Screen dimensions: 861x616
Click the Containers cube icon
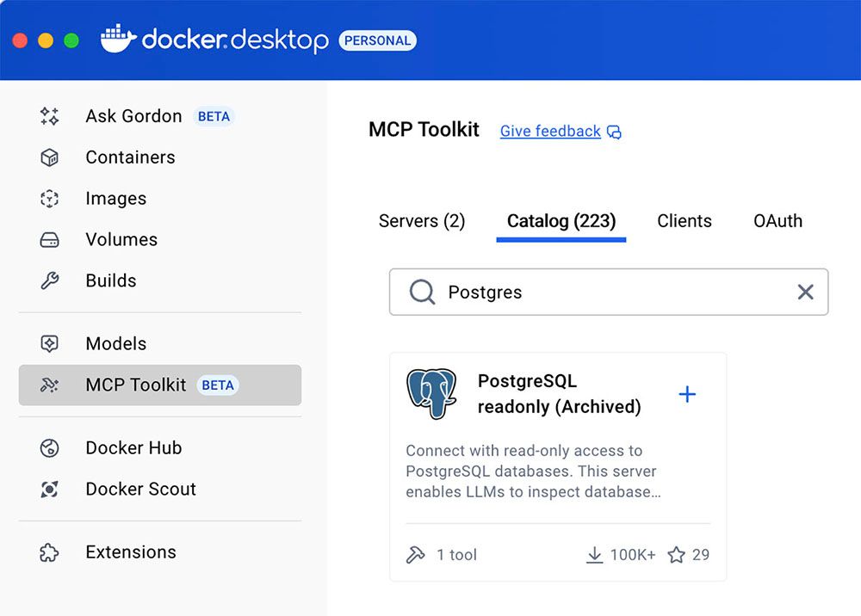pos(49,157)
